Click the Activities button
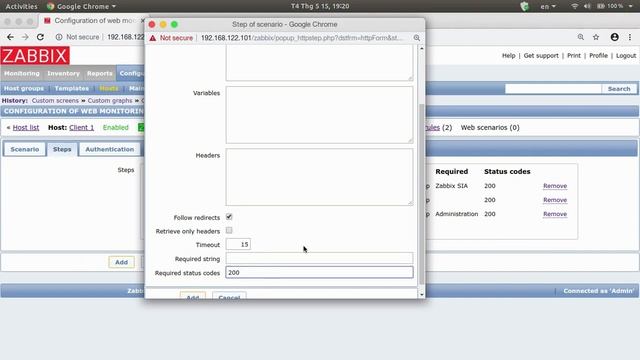This screenshot has height=360, width=640. [21, 6]
